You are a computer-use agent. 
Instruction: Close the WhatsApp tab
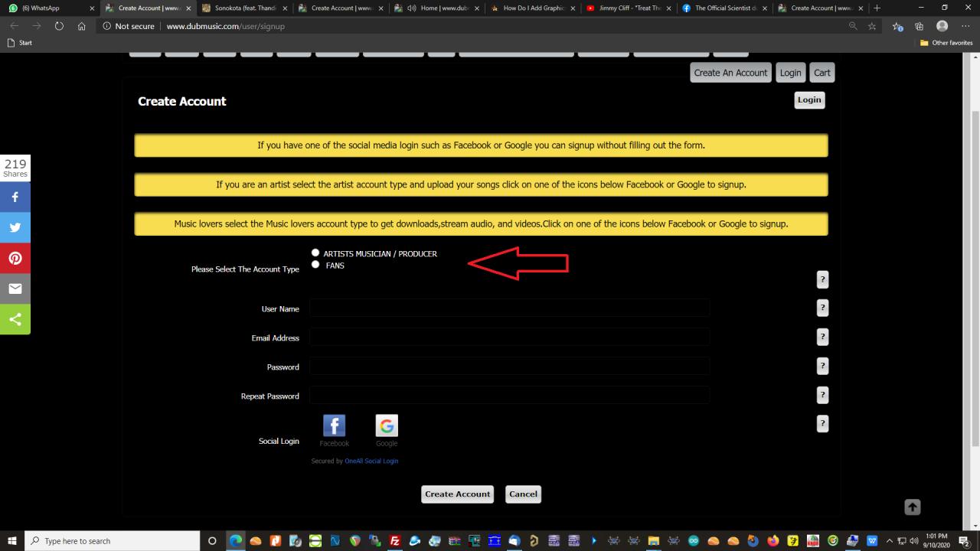coord(93,8)
